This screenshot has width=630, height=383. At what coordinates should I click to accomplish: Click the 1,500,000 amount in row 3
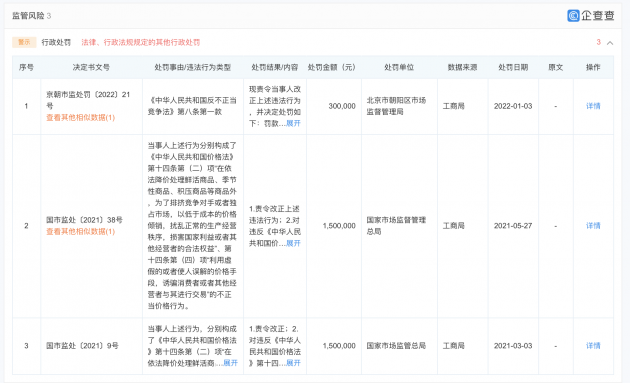click(x=339, y=346)
